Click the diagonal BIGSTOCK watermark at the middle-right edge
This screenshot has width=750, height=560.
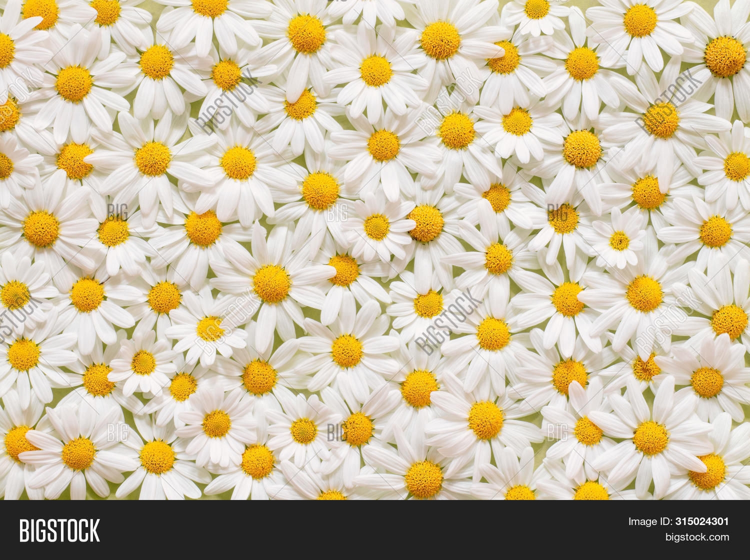point(668,321)
